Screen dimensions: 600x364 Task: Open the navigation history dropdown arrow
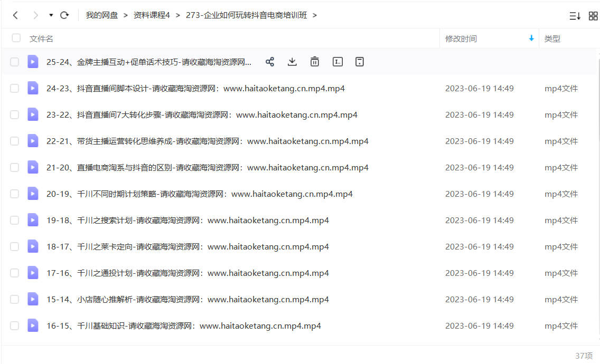[x=51, y=15]
